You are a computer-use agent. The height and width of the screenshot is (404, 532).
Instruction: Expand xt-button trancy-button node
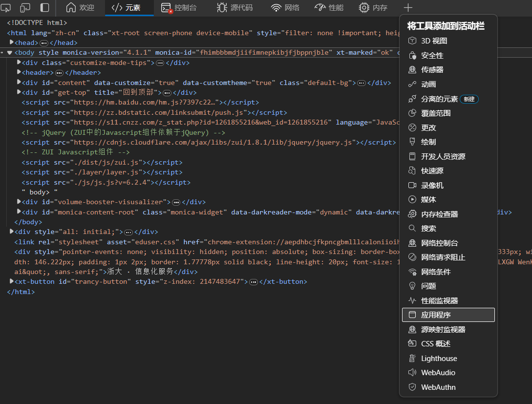pyautogui.click(x=12, y=281)
